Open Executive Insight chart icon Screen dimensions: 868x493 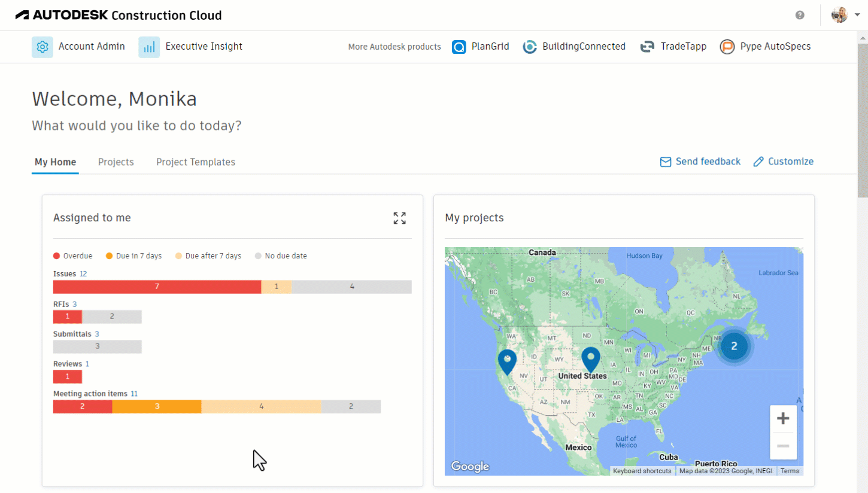[x=149, y=47]
